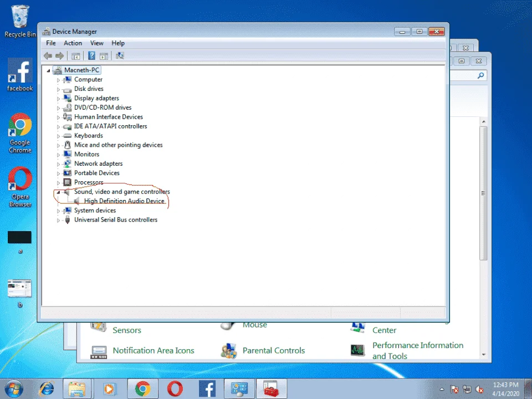Open the desktop file named b

(20, 294)
